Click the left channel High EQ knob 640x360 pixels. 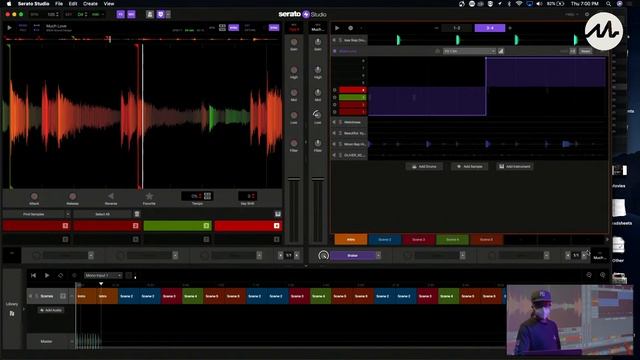[x=294, y=70]
